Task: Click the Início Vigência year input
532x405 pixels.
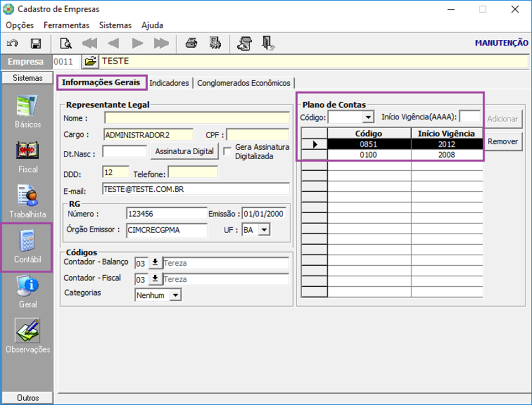Action: tap(470, 117)
